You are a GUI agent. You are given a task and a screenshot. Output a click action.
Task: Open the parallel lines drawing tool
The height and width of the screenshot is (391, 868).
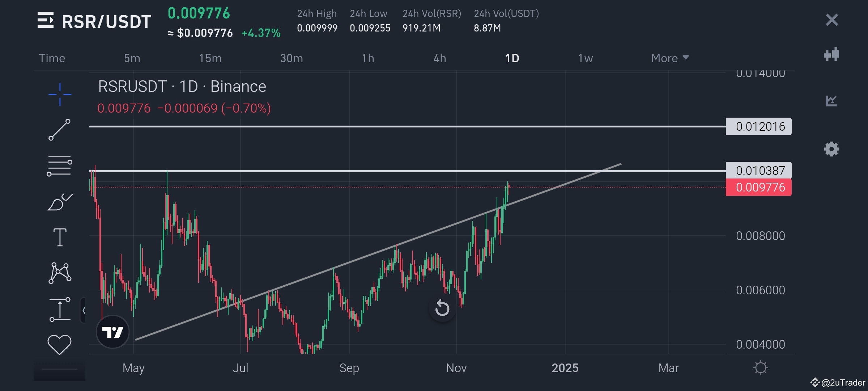pyautogui.click(x=59, y=165)
